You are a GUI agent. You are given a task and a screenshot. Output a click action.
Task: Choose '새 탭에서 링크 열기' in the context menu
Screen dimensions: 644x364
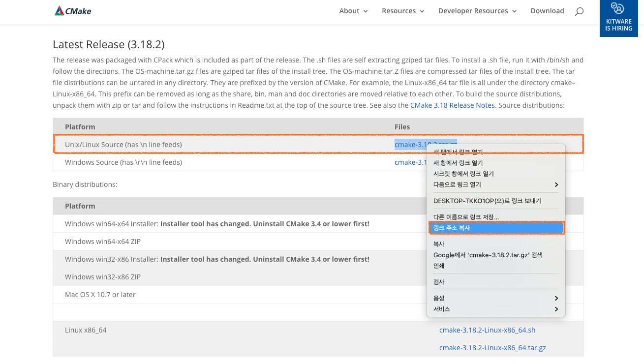tap(496, 152)
